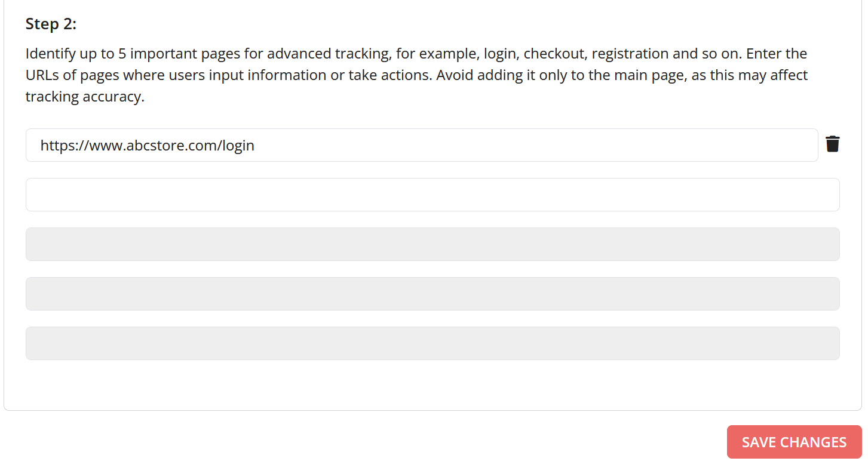Click the text 'tracking accuracy.' in instructions
The image size is (868, 461).
(x=85, y=97)
